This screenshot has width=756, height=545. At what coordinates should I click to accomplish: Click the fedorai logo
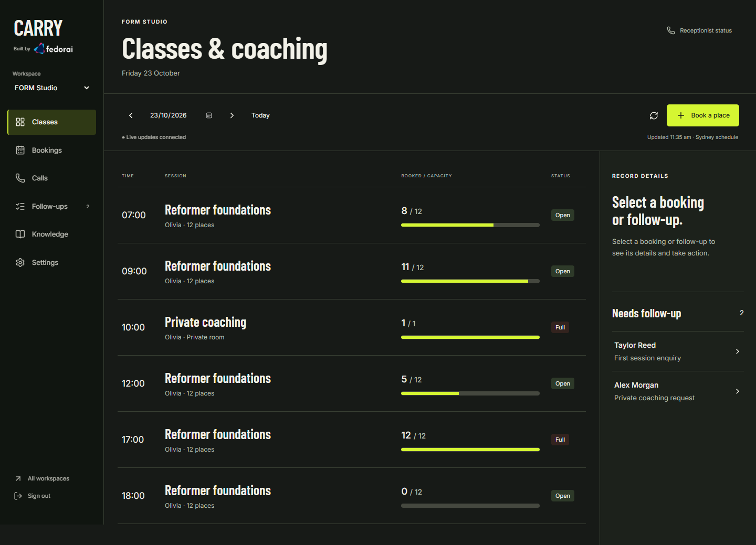click(54, 49)
